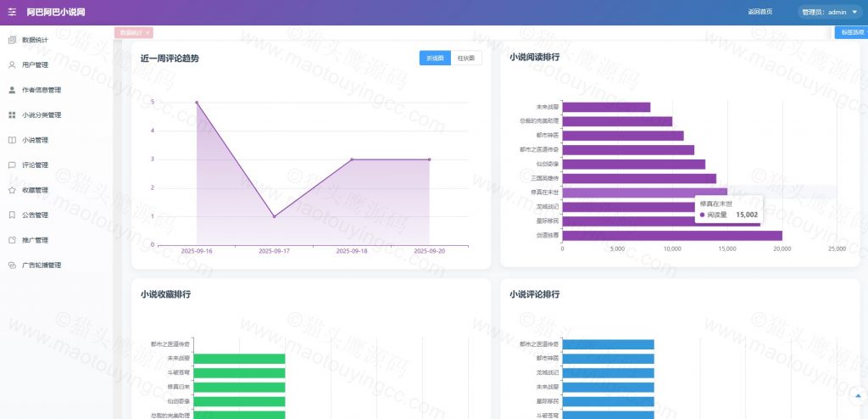Click the 2025-09-18 data point on line chart

352,159
